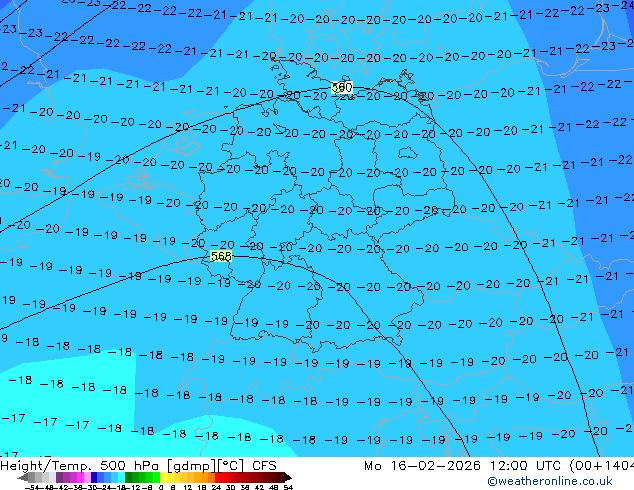Click the 'CFS' model label in the title
634x490 pixels.
[264, 466]
